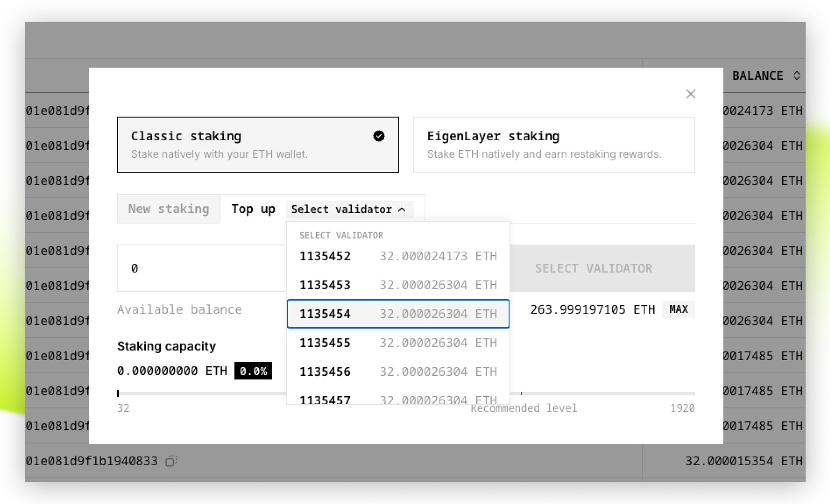Choose the EigenLayer staking option
The width and height of the screenshot is (830, 504).
[x=554, y=145]
